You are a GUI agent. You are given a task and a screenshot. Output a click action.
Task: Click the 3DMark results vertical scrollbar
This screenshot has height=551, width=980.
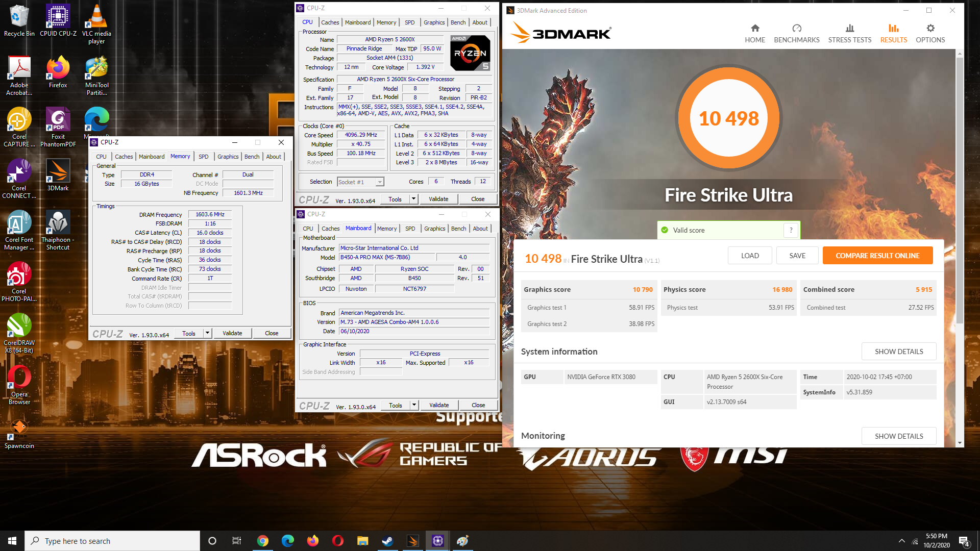(x=960, y=190)
